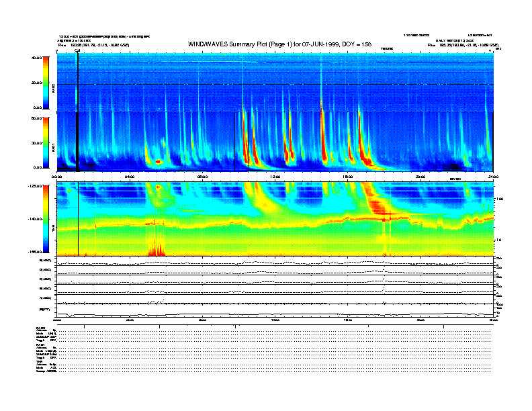Click the -155.00 value on TNR scale

coord(35,252)
